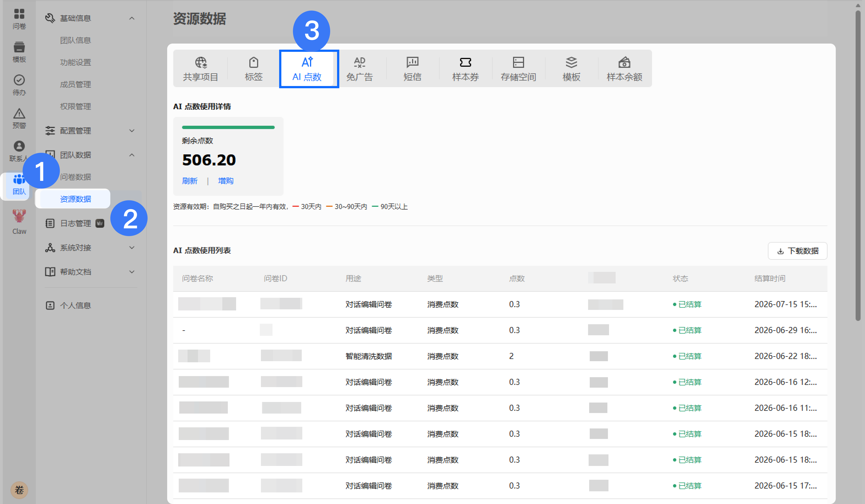Click the 类型 column header

pos(435,278)
